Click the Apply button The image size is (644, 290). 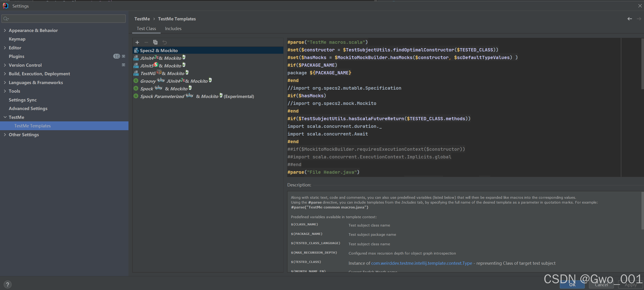[631, 284]
